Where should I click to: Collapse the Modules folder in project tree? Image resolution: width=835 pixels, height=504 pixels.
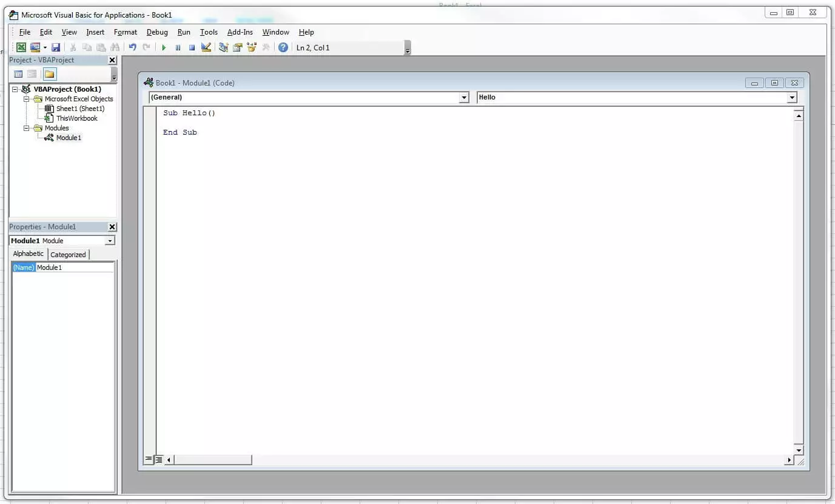coord(27,128)
